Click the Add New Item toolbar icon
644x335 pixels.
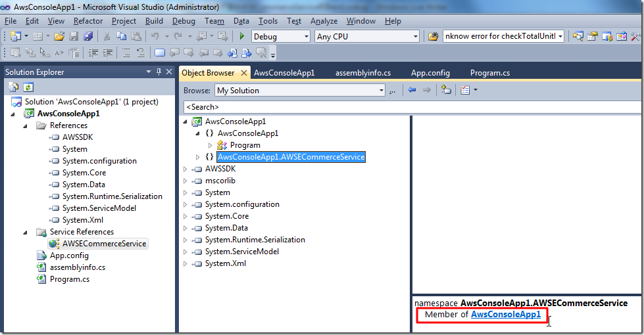tap(37, 37)
